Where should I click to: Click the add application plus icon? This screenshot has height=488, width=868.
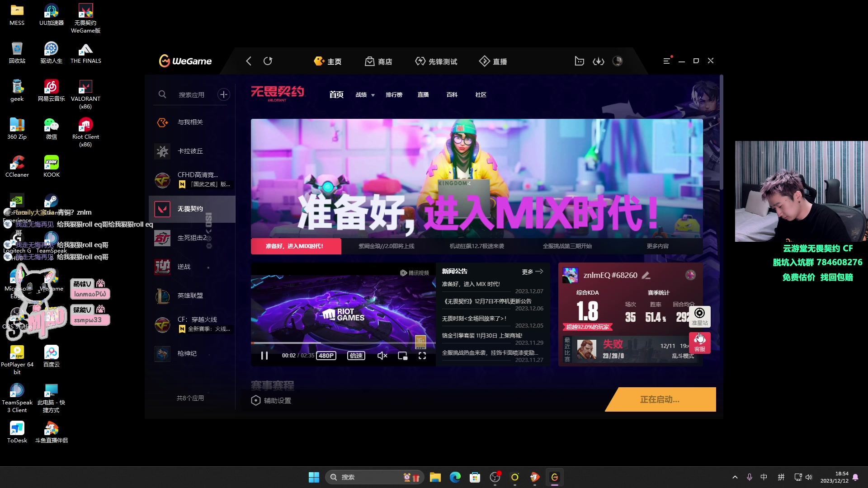click(x=224, y=94)
